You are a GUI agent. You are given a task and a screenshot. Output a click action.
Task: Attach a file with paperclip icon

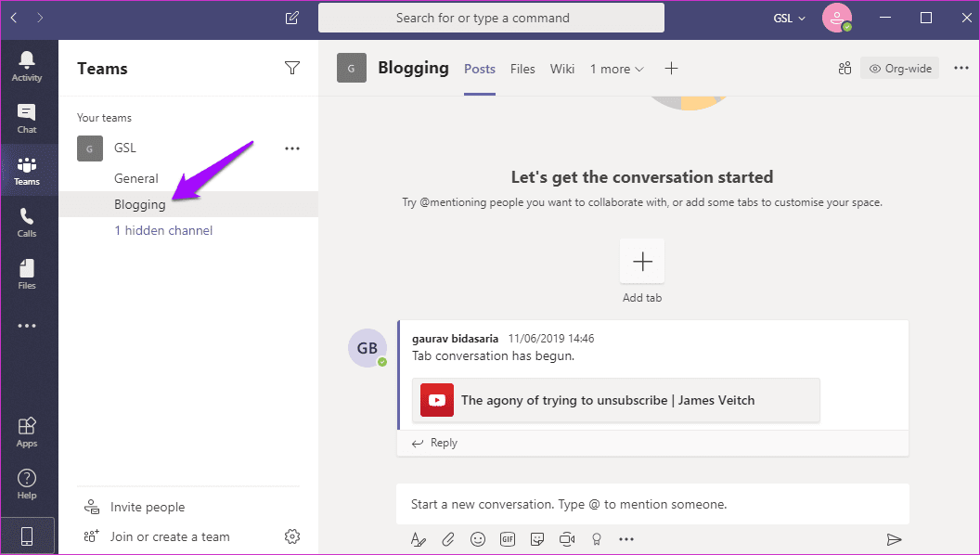(x=448, y=538)
